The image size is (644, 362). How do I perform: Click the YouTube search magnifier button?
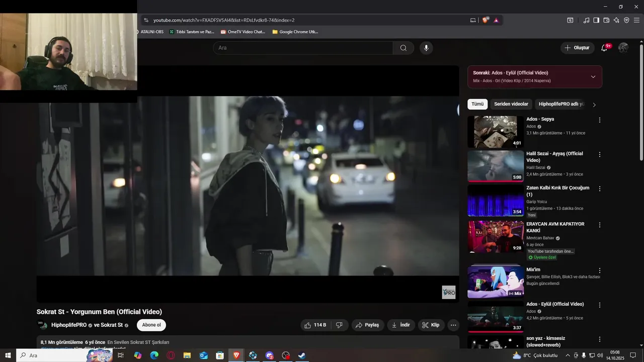(404, 48)
